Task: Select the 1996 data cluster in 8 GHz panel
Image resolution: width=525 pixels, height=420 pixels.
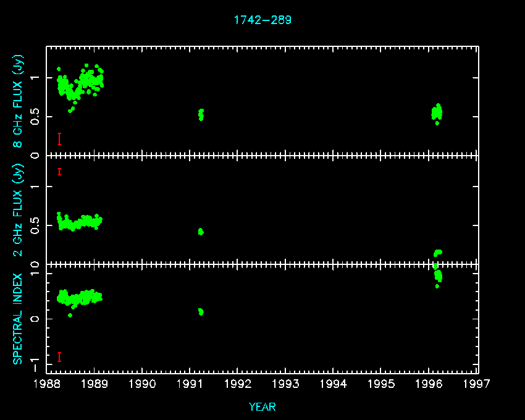Action: coord(437,112)
